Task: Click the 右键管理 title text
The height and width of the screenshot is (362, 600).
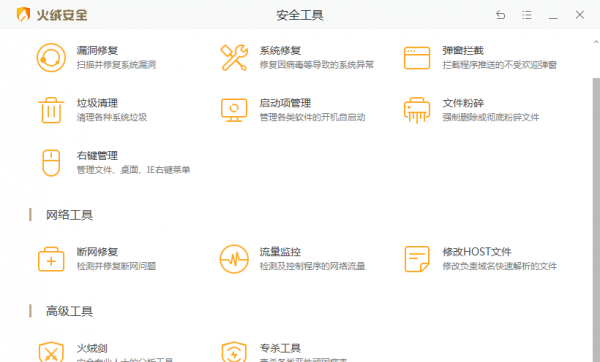Action: tap(97, 156)
